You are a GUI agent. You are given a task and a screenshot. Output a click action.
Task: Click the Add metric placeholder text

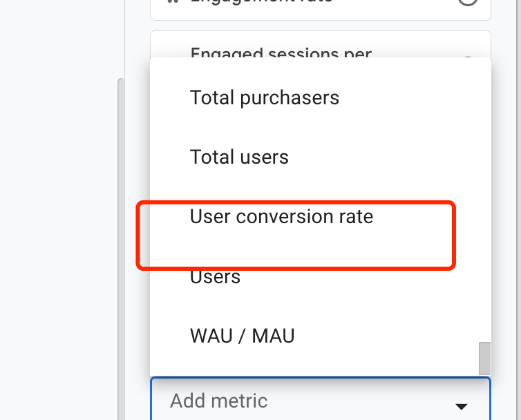(218, 401)
